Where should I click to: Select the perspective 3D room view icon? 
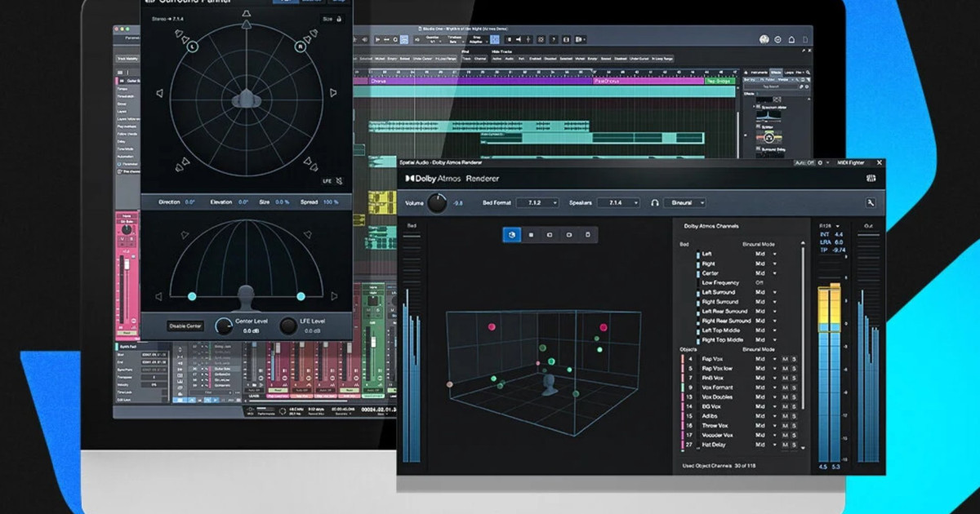511,235
